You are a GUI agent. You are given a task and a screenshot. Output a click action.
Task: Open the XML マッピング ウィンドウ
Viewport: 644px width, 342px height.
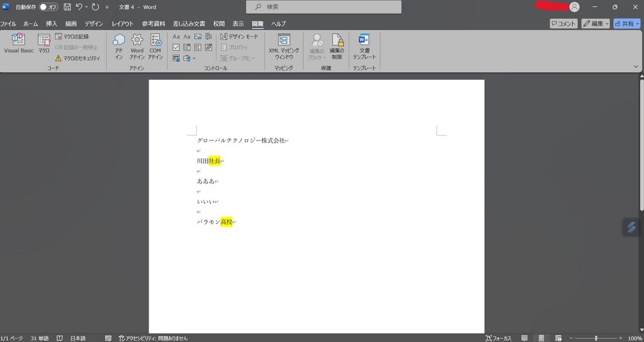pos(284,46)
